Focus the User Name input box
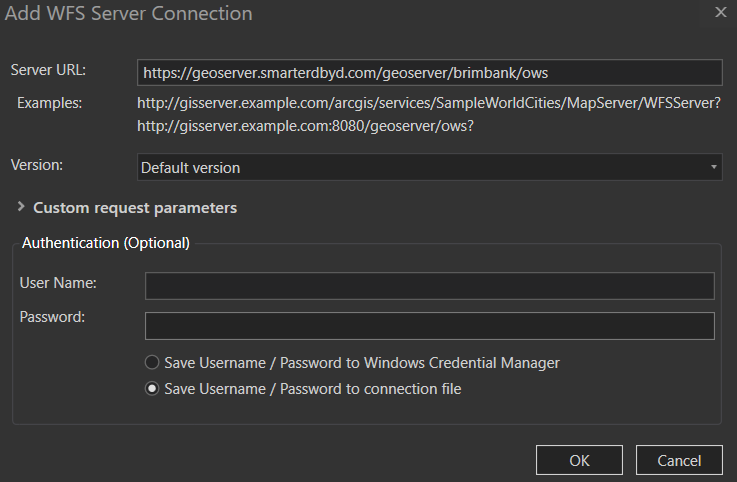Image resolution: width=737 pixels, height=482 pixels. [429, 286]
